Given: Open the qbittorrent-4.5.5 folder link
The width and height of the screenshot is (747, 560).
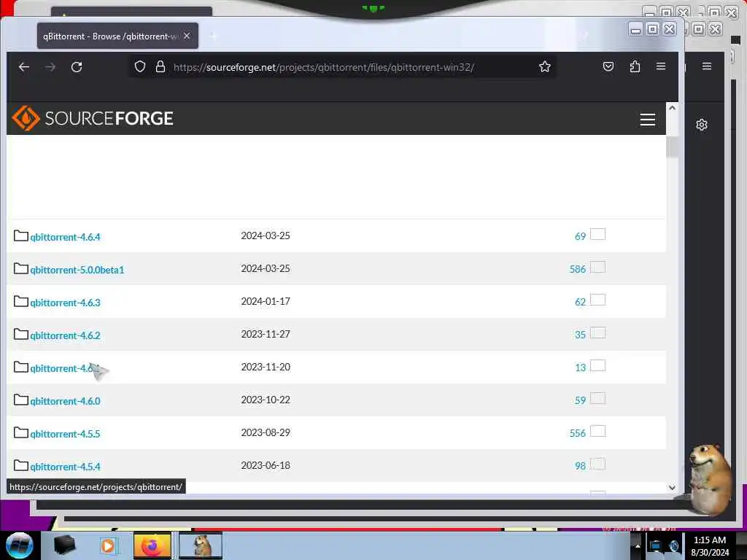Looking at the screenshot, I should click(x=65, y=435).
